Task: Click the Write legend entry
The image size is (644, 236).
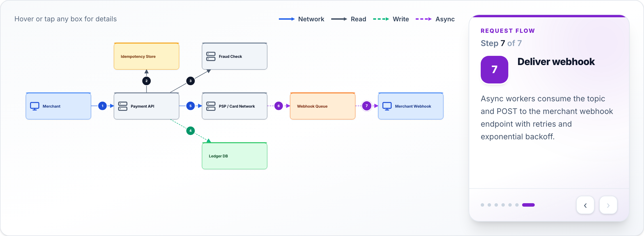Action: click(x=391, y=19)
